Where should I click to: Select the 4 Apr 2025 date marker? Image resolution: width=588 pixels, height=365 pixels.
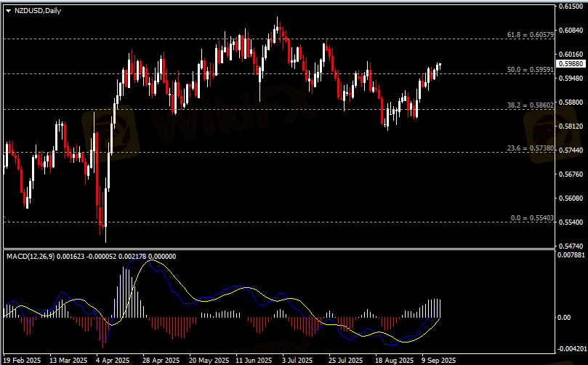[x=113, y=360]
